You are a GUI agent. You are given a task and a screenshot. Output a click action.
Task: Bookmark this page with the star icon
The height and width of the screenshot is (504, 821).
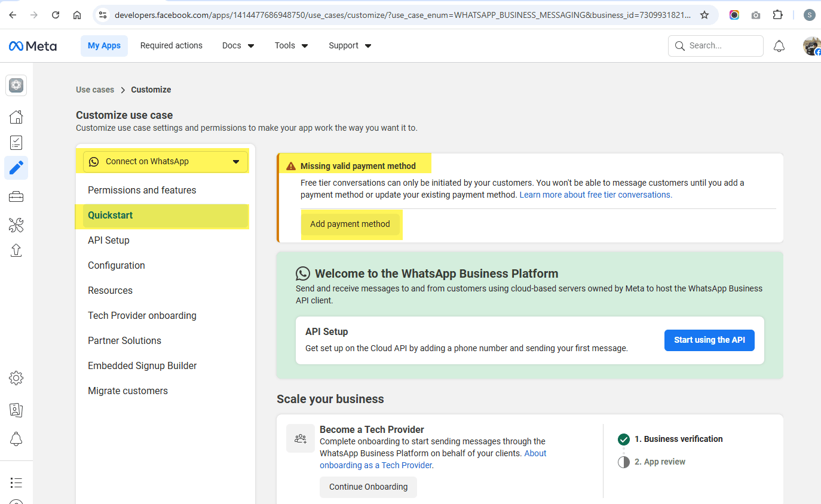tap(704, 15)
